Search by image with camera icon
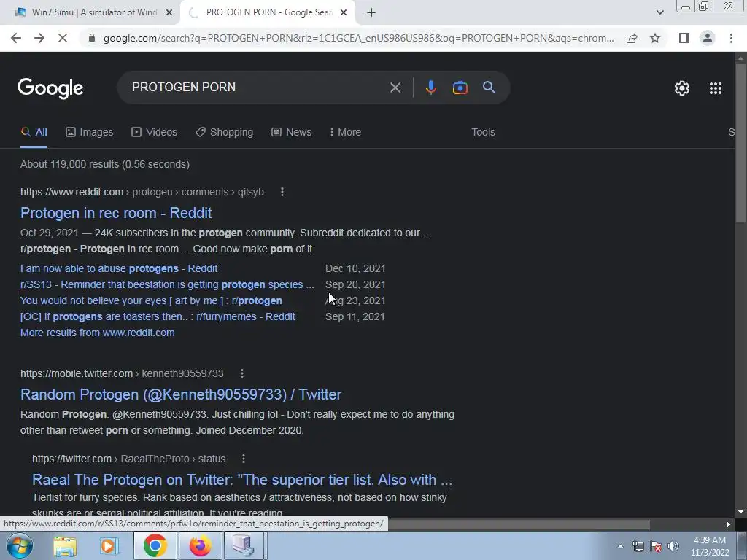This screenshot has width=747, height=560. pyautogui.click(x=460, y=87)
